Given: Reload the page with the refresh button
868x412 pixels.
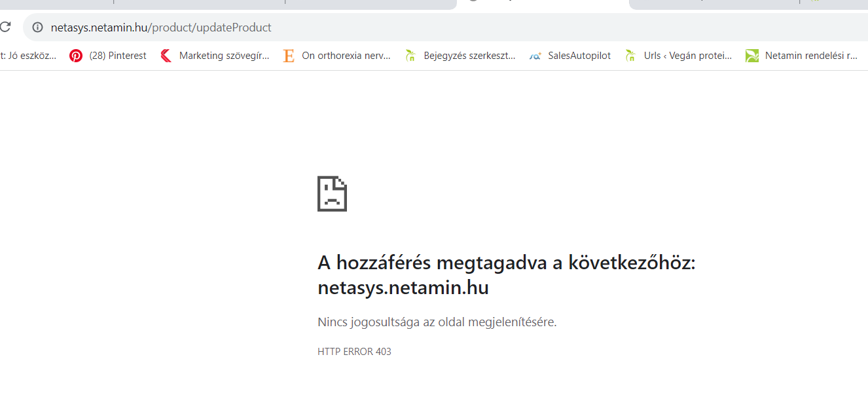Looking at the screenshot, I should click(5, 28).
